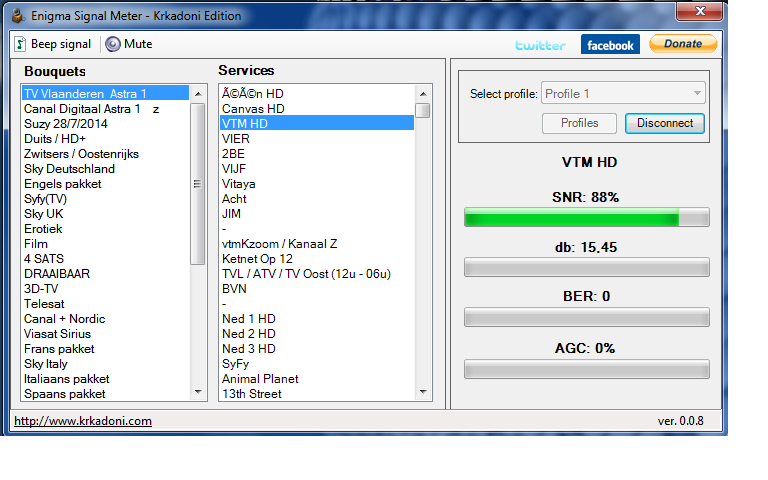The image size is (768, 480).
Task: Select bouquet Film
Action: [105, 244]
